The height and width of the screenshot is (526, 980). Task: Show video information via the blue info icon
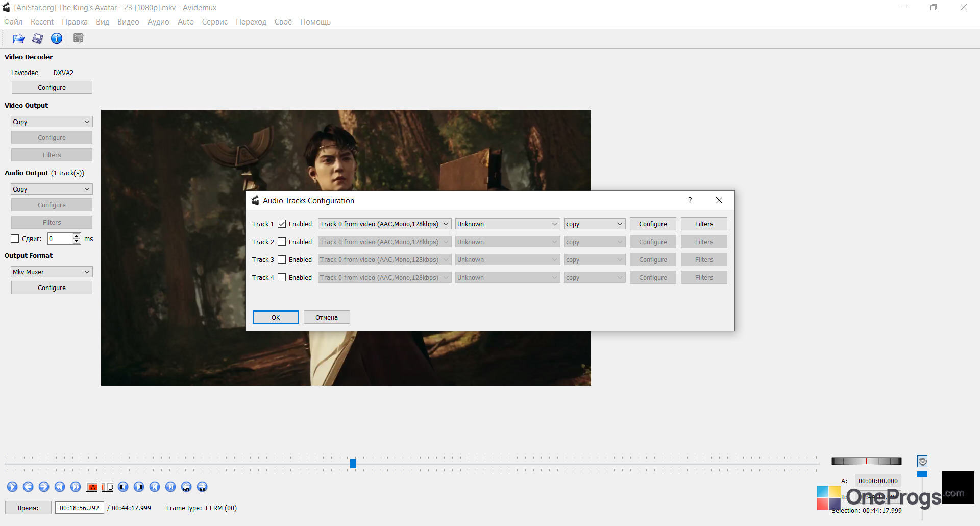coord(57,38)
